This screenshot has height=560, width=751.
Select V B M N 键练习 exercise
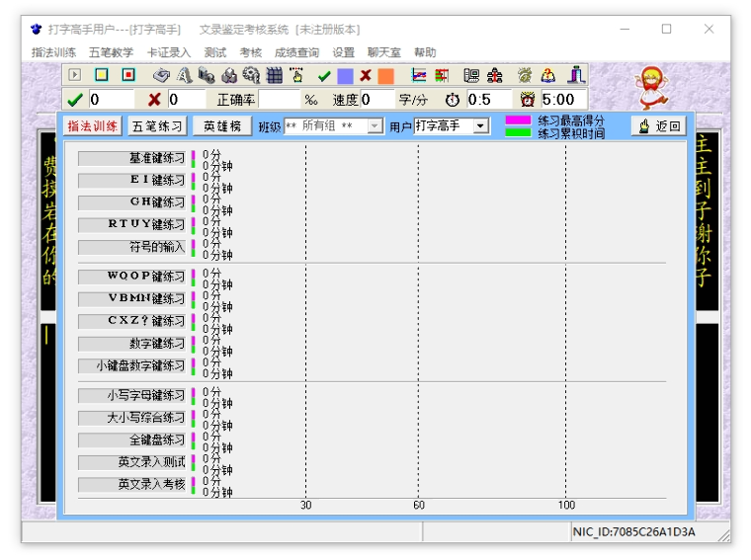[x=131, y=299]
